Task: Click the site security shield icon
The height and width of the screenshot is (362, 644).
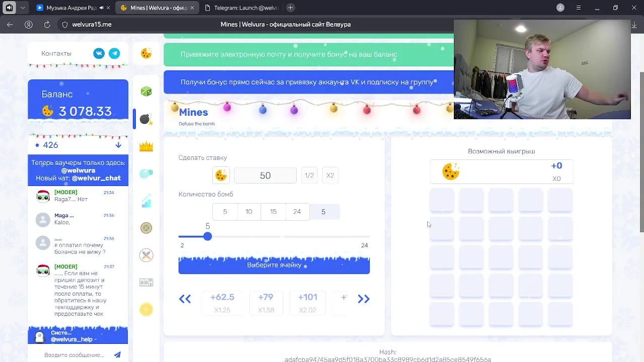Action: click(x=64, y=24)
